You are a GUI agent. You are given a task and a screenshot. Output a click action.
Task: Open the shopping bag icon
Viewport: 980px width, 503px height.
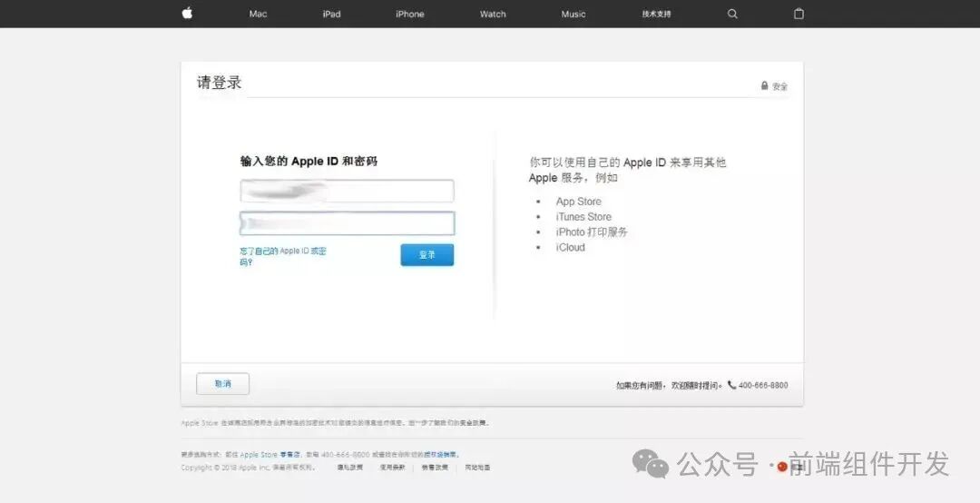799,14
